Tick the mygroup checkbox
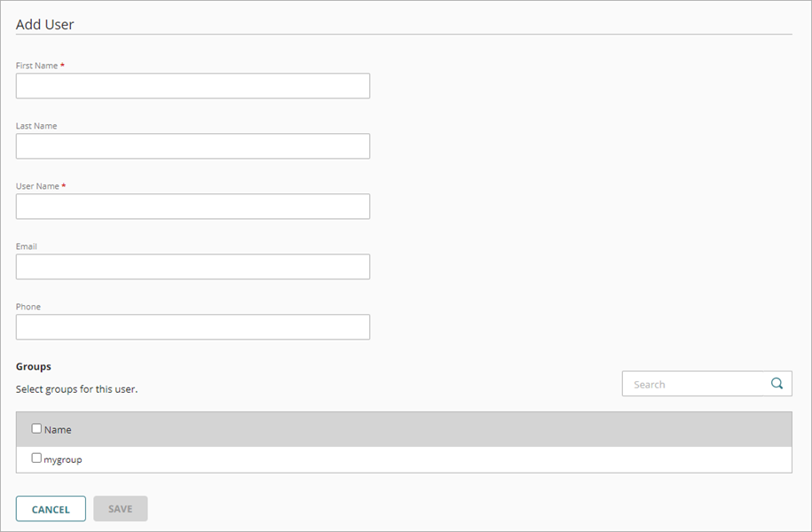 click(36, 458)
